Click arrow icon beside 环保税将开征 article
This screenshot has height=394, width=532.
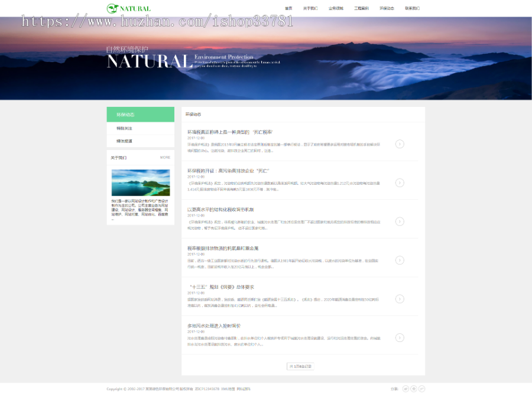400,183
